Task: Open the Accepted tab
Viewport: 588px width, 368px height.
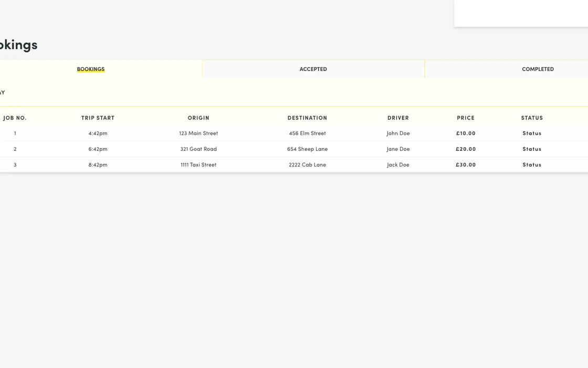Action: click(x=313, y=69)
